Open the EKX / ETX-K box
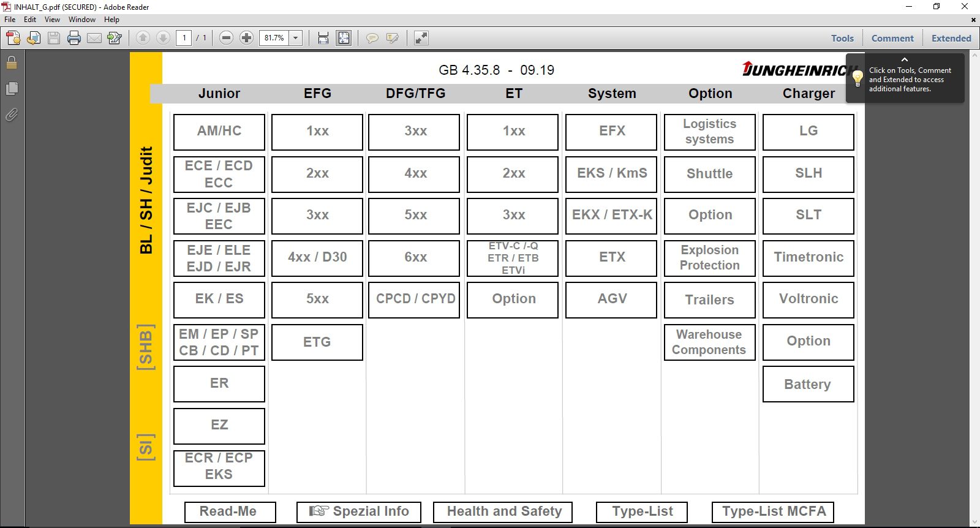This screenshot has height=528, width=980. click(x=611, y=216)
